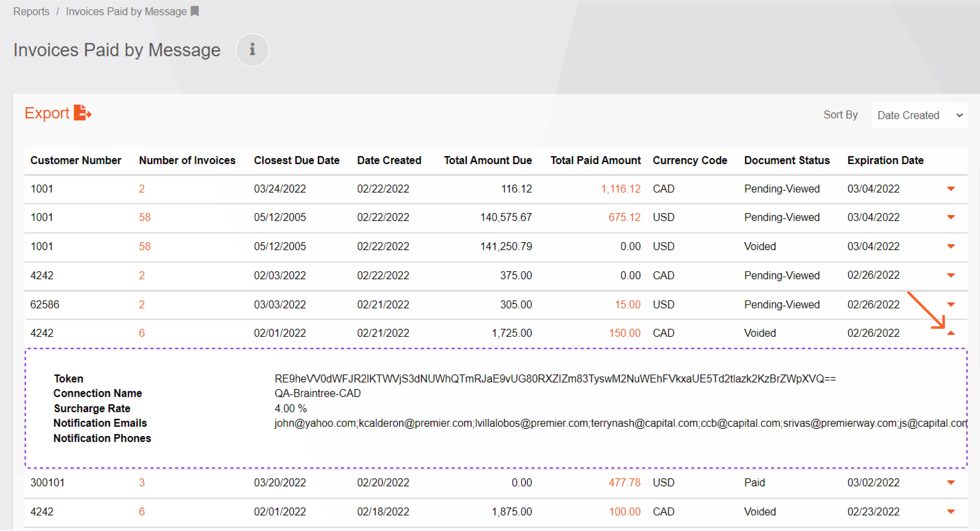Viewport: 980px width, 531px height.
Task: Expand row with Total Amount Due 141,250.79
Action: (x=951, y=246)
